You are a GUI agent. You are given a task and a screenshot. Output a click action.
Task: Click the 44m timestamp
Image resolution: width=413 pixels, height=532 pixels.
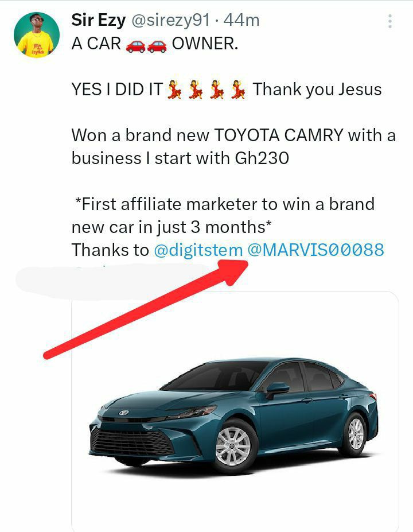tap(241, 20)
